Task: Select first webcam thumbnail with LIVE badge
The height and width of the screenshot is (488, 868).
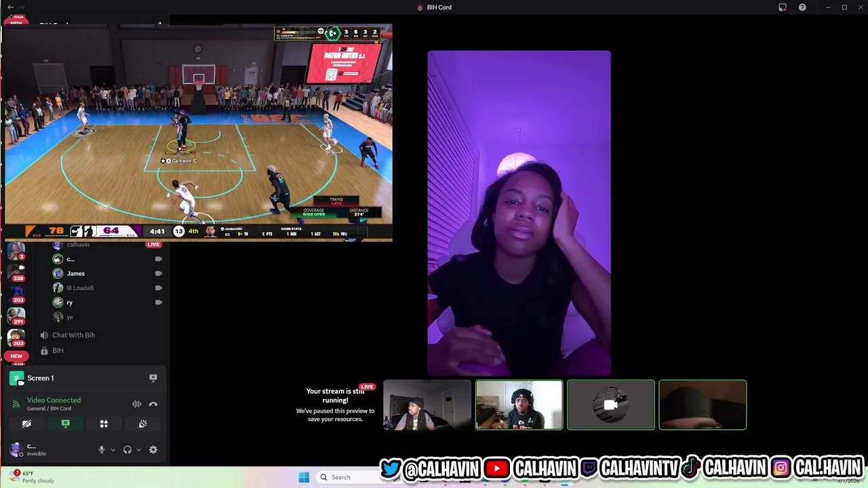Action: click(427, 405)
